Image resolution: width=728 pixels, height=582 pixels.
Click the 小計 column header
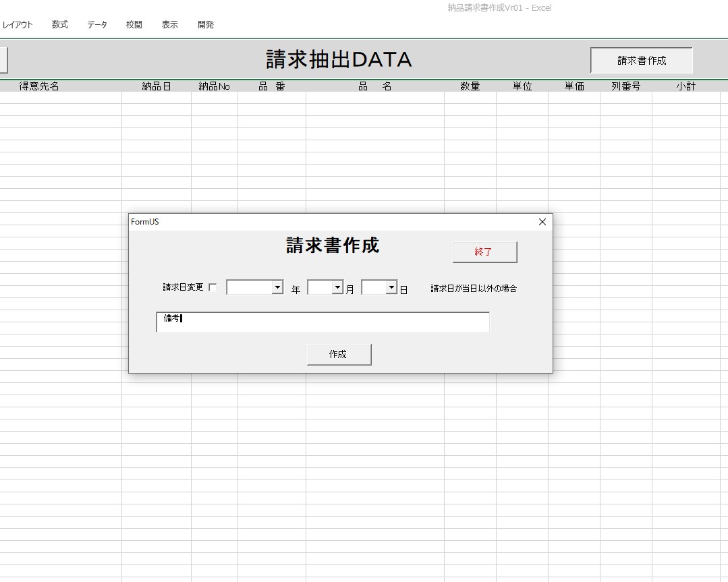(x=685, y=86)
